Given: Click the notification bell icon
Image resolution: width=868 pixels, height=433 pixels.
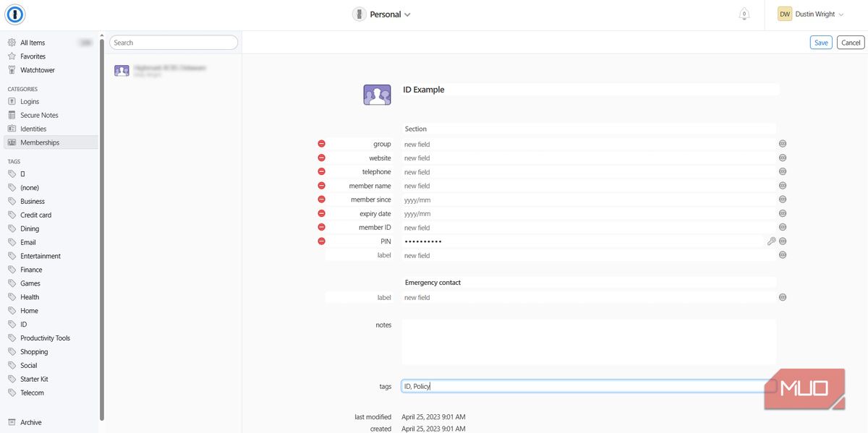Looking at the screenshot, I should pyautogui.click(x=744, y=13).
